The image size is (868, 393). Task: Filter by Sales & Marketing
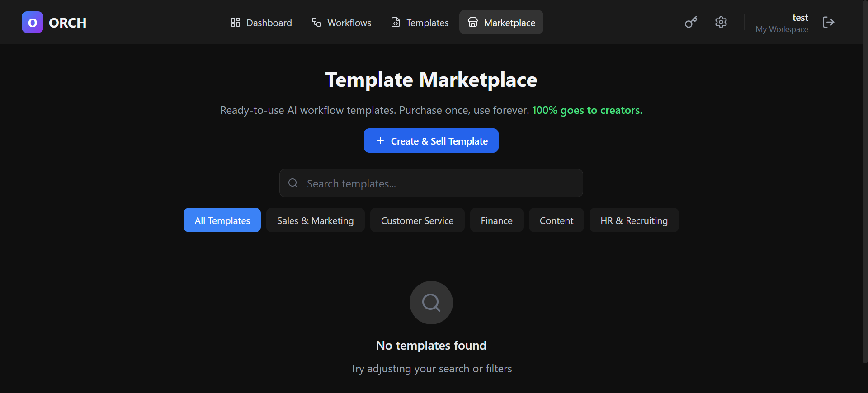[x=315, y=220]
